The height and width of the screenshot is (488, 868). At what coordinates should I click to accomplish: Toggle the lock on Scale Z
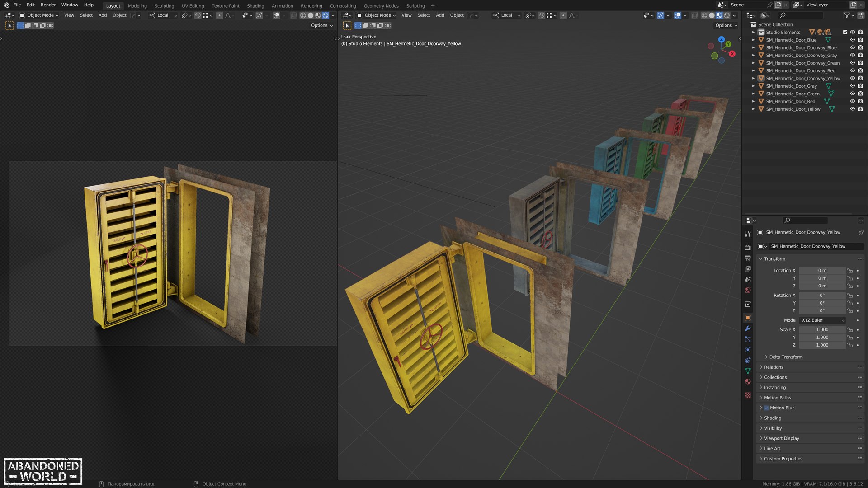click(x=850, y=345)
